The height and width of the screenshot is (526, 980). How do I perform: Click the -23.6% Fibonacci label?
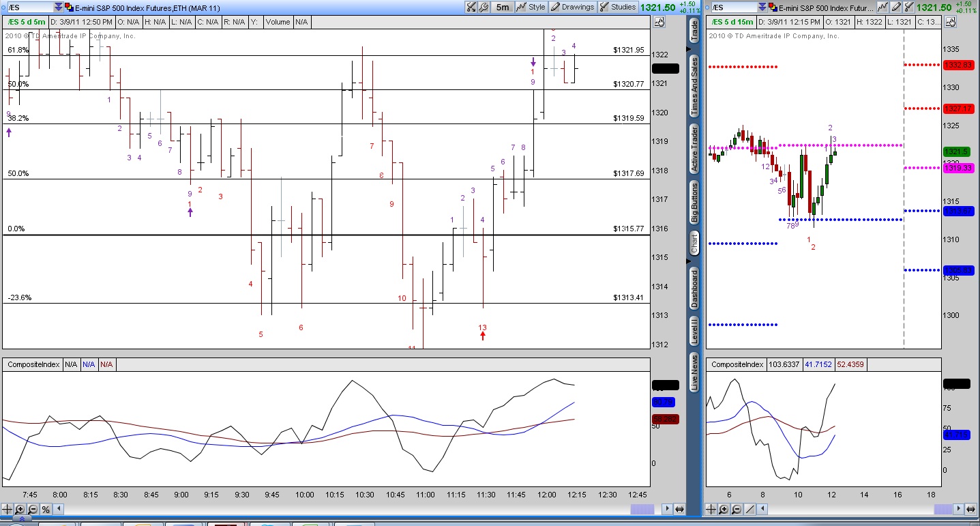[x=20, y=297]
